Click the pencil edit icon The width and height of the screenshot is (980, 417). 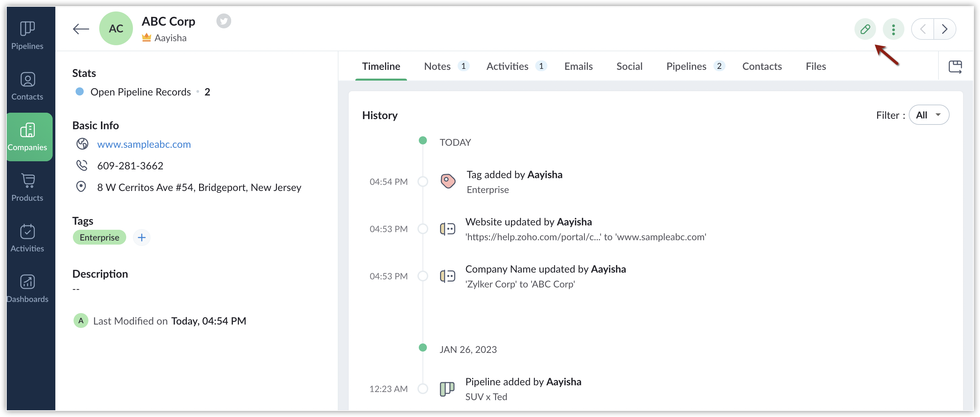click(x=865, y=29)
